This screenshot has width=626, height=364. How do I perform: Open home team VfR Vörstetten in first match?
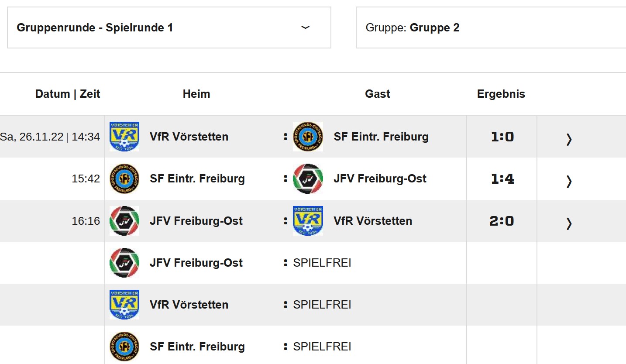(189, 137)
